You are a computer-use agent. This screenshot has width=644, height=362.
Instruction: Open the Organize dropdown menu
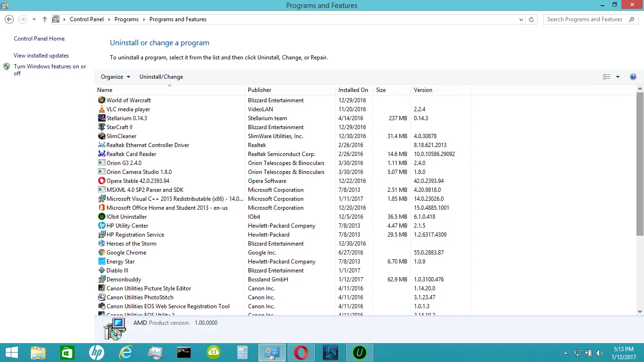click(115, 77)
